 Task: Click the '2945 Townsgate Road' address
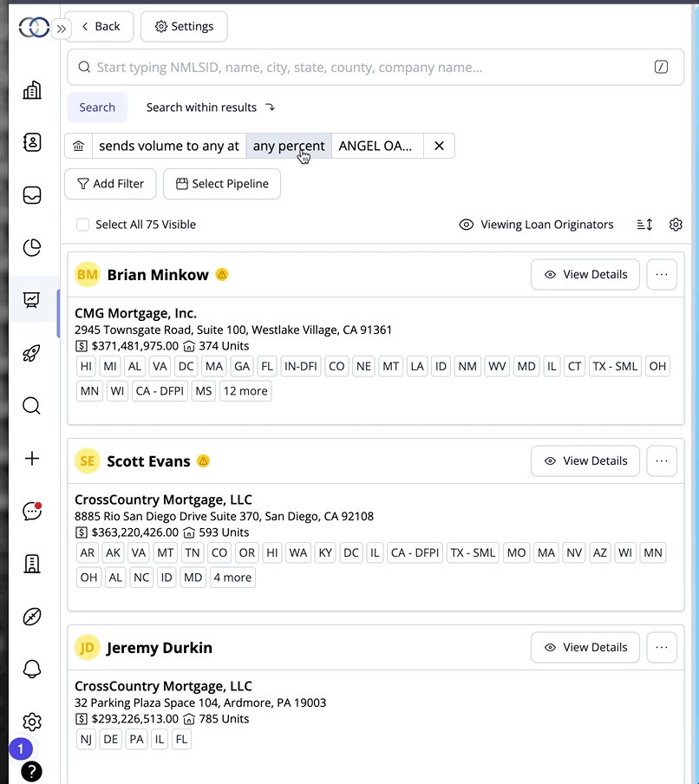point(233,330)
